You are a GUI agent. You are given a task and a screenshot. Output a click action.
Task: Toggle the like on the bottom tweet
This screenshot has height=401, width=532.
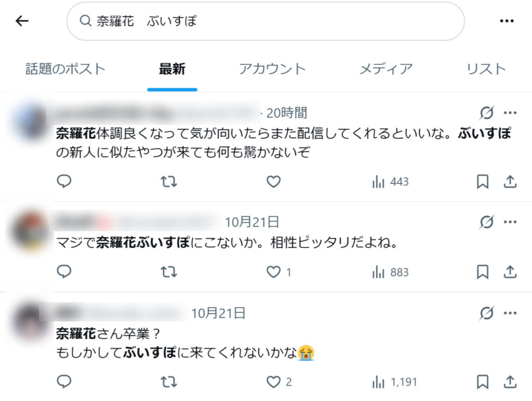pyautogui.click(x=273, y=381)
